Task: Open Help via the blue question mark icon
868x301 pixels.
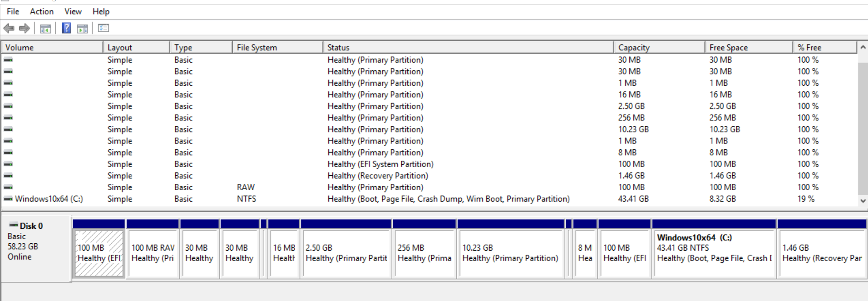Action: tap(66, 28)
